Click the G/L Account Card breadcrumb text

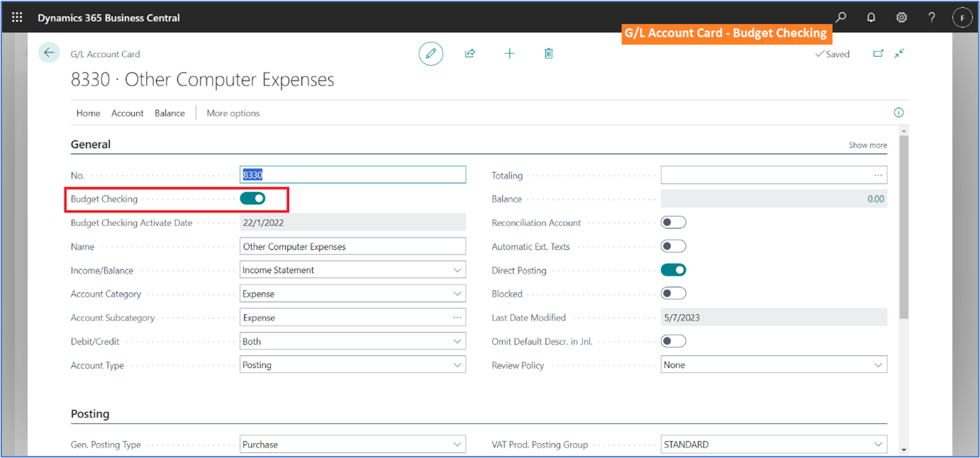click(105, 54)
